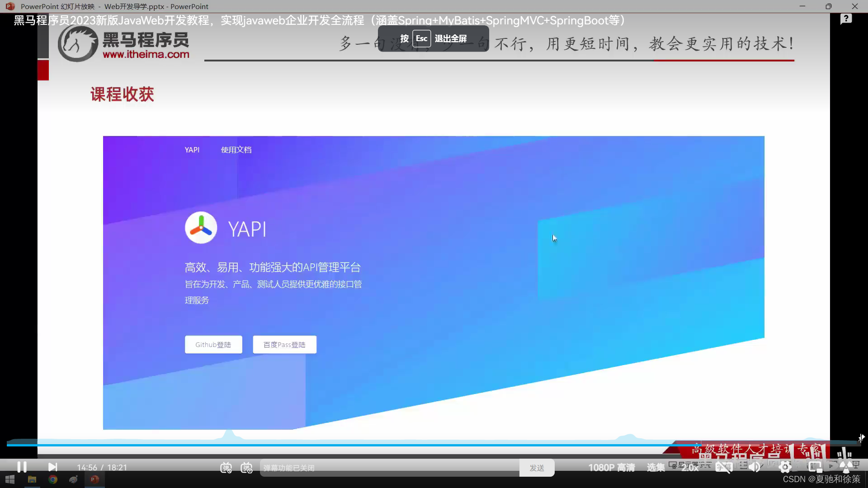Image resolution: width=868 pixels, height=488 pixels.
Task: Pause the video playback
Action: [22, 467]
